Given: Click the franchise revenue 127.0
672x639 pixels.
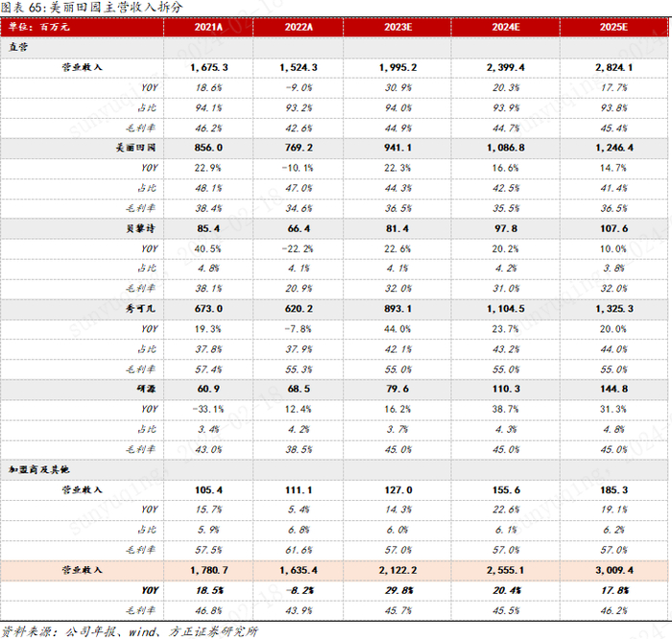Looking at the screenshot, I should tap(398, 490).
